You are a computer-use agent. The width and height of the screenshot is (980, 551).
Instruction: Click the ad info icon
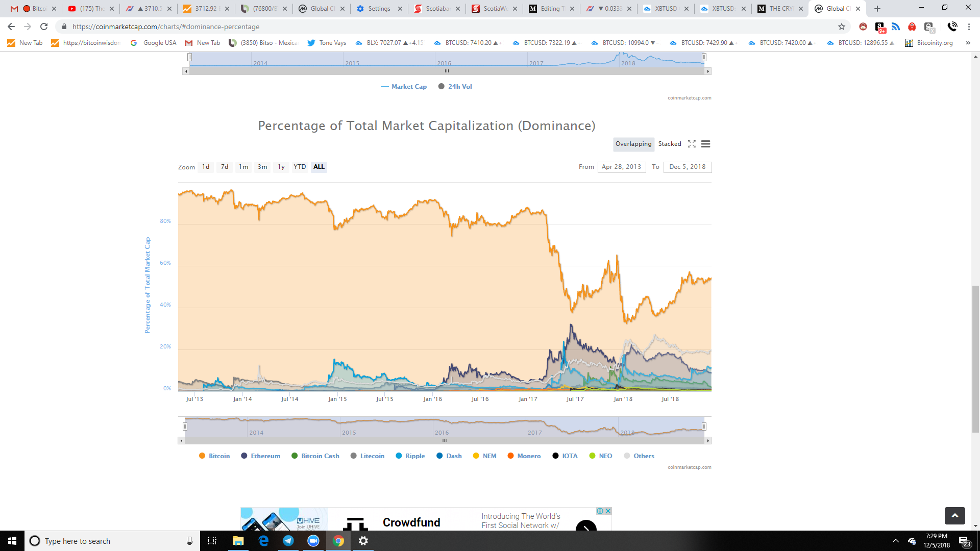click(x=601, y=511)
